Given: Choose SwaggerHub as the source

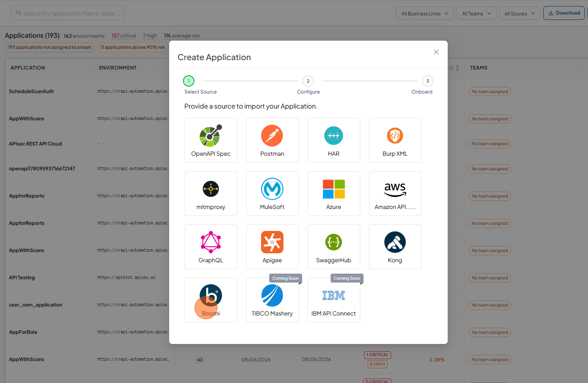Looking at the screenshot, I should pyautogui.click(x=334, y=247).
